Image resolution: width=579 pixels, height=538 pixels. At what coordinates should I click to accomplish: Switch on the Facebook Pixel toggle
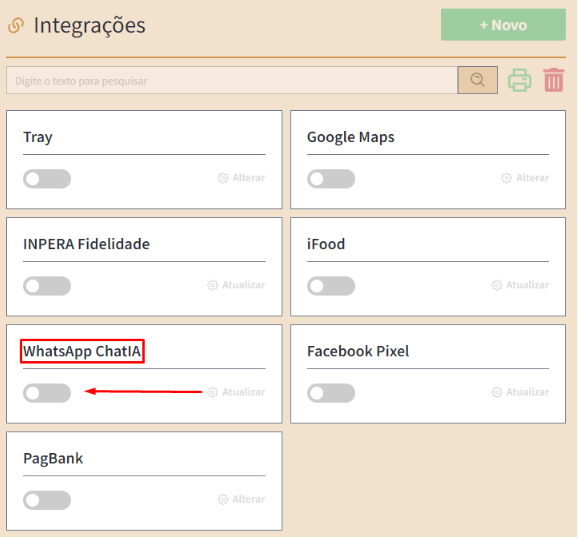tap(331, 393)
